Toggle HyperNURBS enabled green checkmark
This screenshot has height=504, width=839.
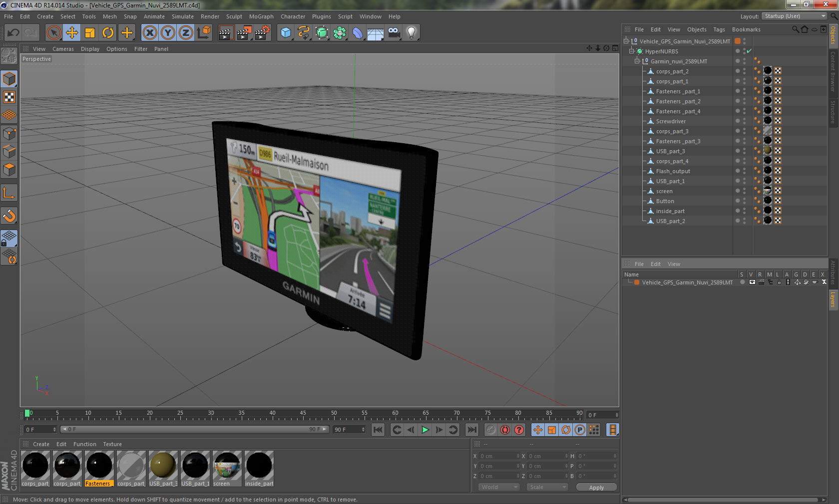749,51
